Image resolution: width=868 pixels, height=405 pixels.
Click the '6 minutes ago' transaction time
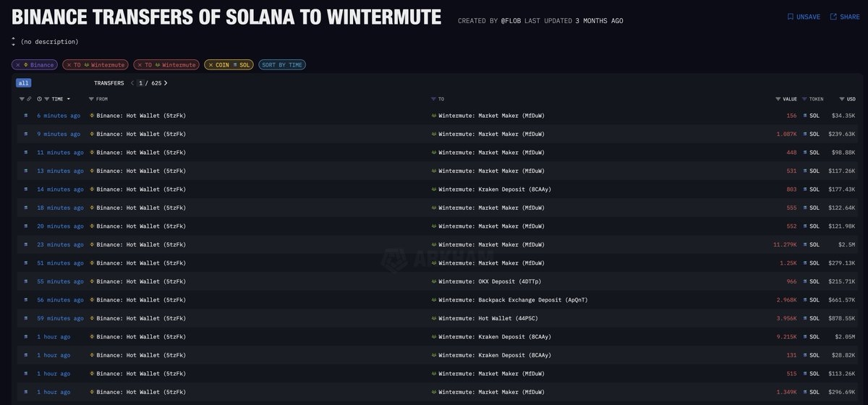(59, 116)
